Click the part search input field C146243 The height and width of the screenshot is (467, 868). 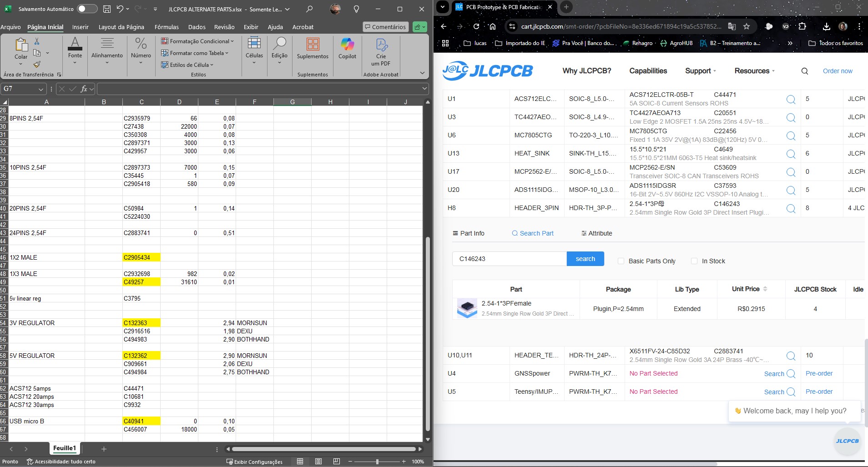510,259
